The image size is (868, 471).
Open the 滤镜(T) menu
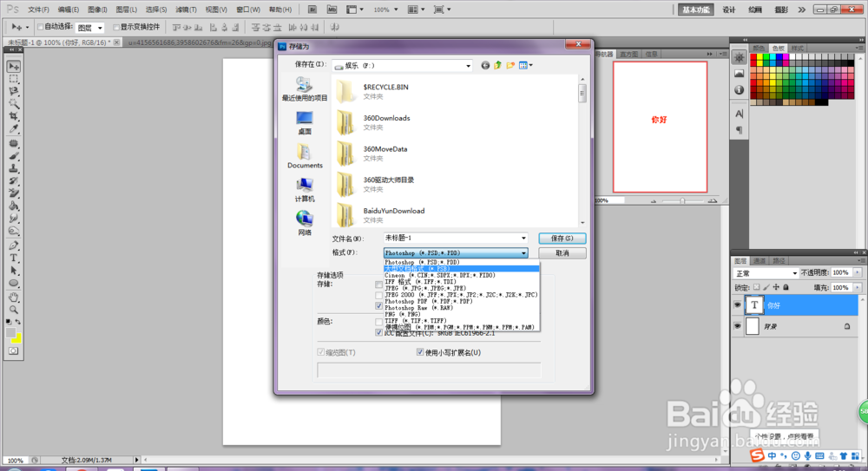click(x=186, y=10)
